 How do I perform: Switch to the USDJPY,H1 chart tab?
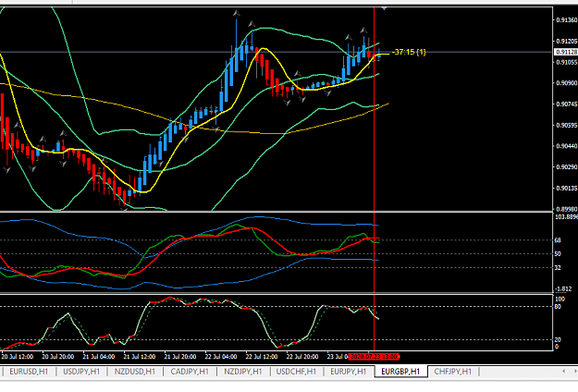click(x=81, y=372)
